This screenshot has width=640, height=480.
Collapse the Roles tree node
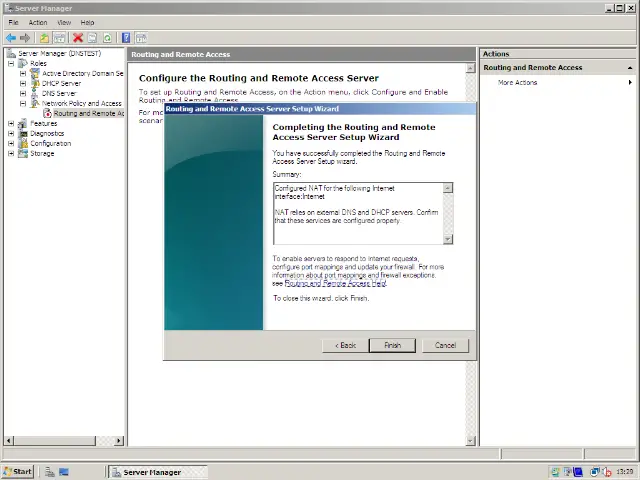click(x=11, y=63)
